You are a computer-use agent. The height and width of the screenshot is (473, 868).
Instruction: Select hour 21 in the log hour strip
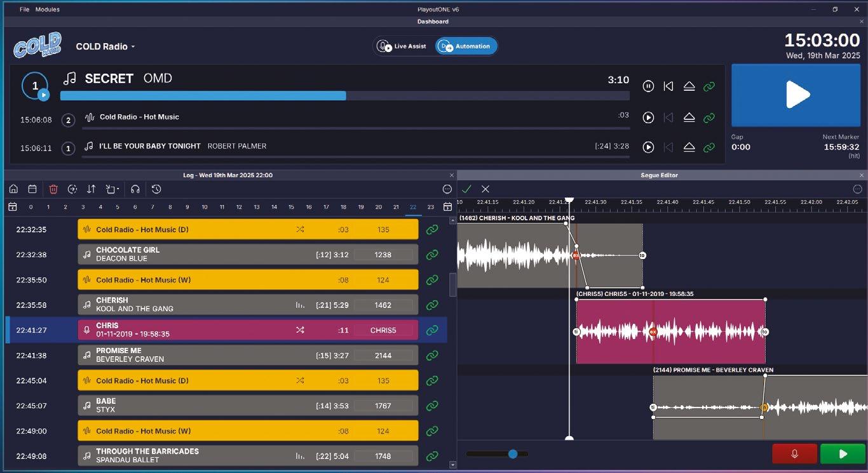(396, 207)
